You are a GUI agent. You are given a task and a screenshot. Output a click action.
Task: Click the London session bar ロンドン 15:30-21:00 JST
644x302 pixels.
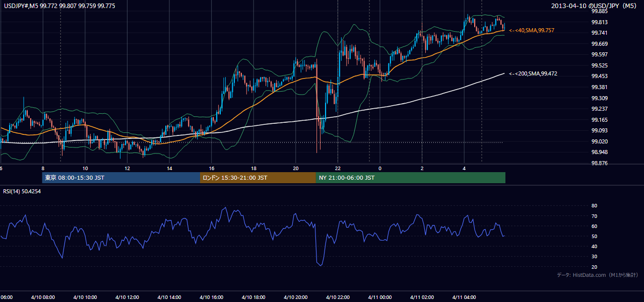[258, 178]
